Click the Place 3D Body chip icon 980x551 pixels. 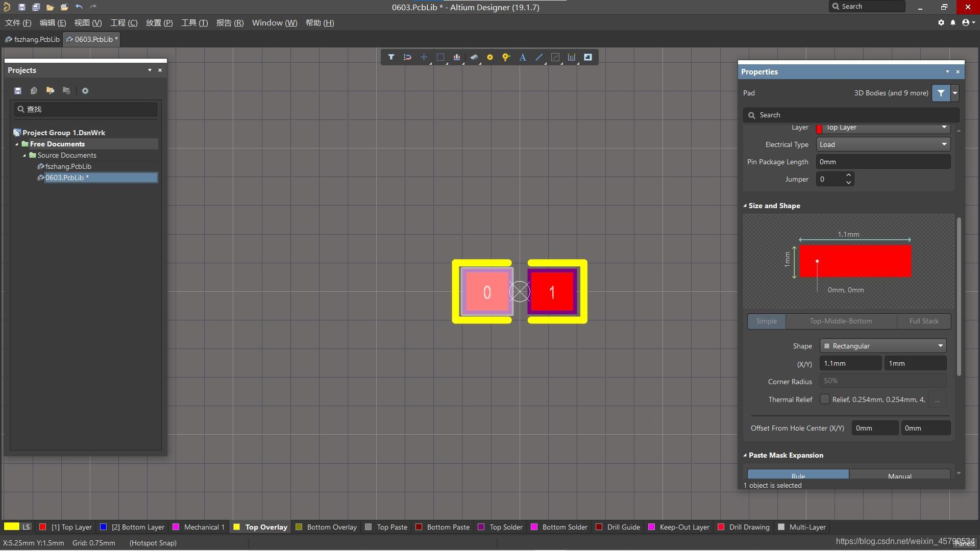tap(474, 57)
